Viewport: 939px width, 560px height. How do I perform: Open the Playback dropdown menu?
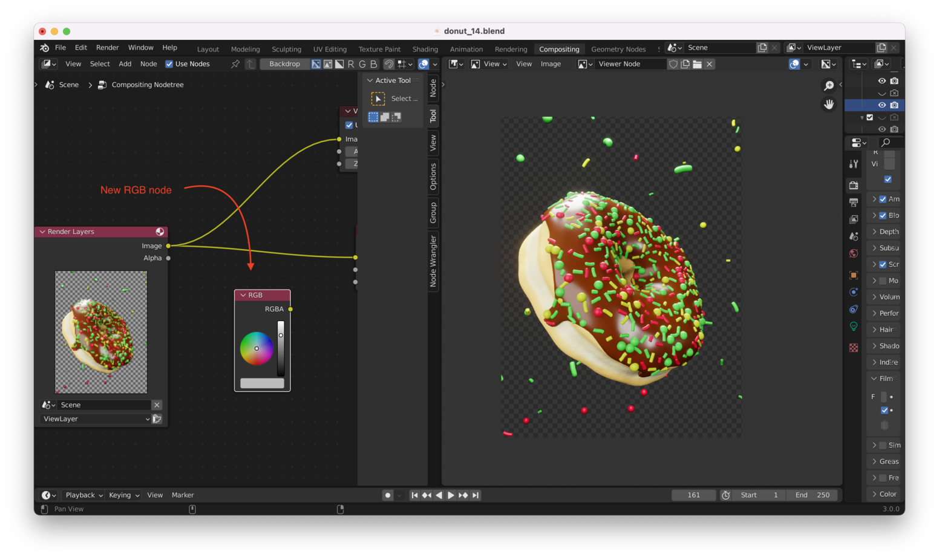(x=83, y=495)
